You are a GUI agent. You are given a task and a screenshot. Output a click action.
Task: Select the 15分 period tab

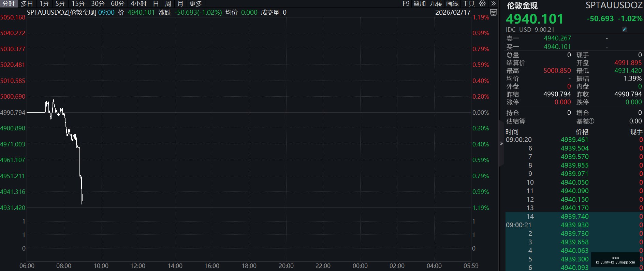pos(78,4)
